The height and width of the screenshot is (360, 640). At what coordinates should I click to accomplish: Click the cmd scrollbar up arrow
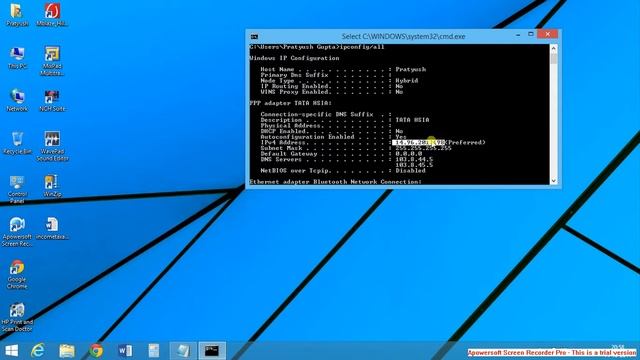click(x=553, y=48)
